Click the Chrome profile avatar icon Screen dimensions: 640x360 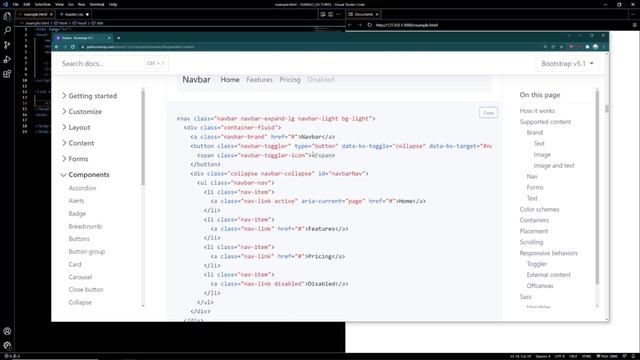click(596, 47)
